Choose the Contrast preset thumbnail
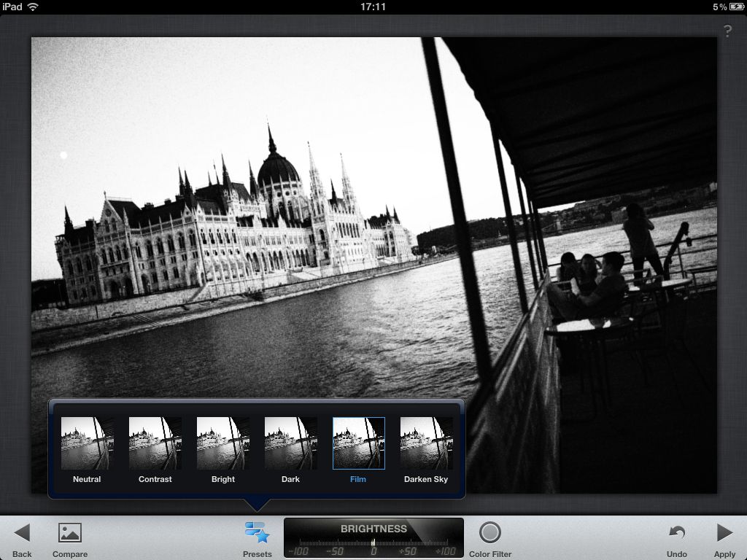 (155, 443)
